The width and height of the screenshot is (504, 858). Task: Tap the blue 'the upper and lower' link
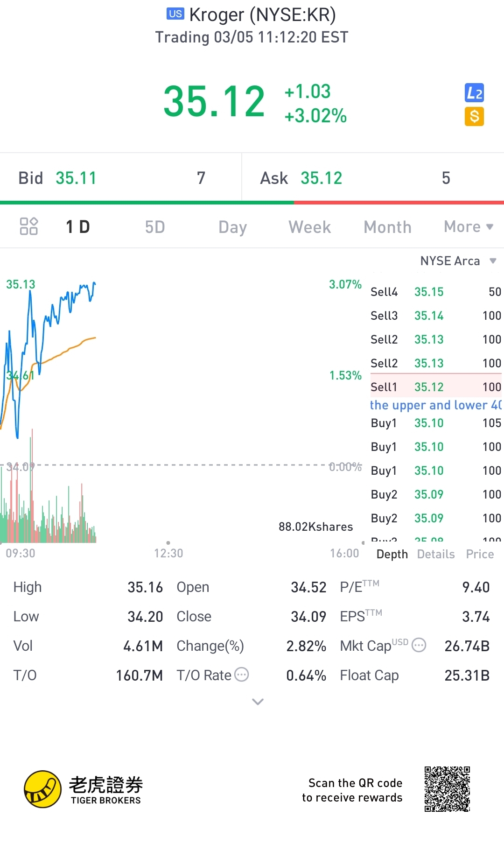[x=436, y=405]
